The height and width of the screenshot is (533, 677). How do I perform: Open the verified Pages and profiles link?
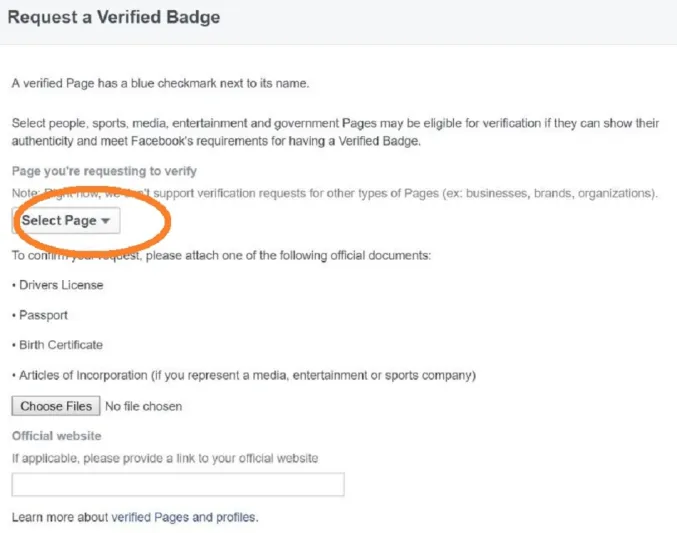coord(184,517)
